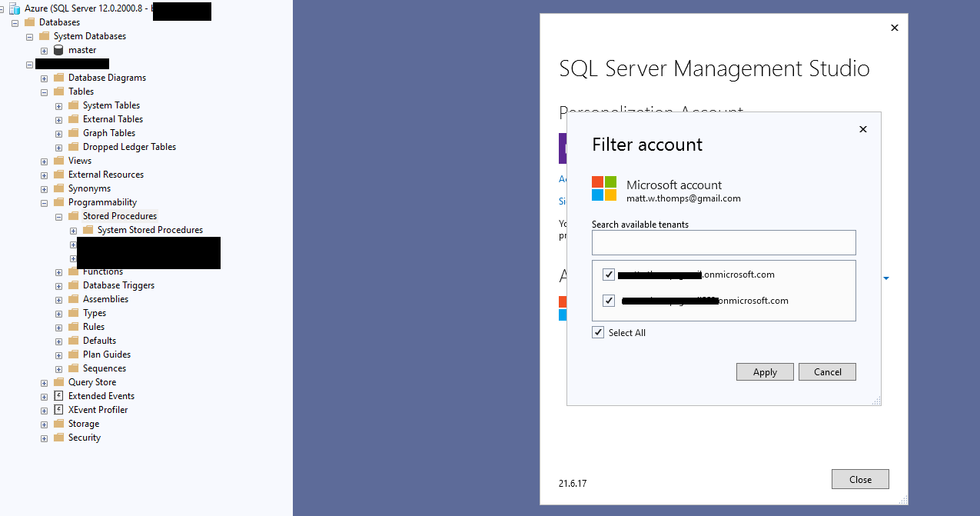Select the Plan Guides tree item
Image resolution: width=980 pixels, height=516 pixels.
(107, 355)
